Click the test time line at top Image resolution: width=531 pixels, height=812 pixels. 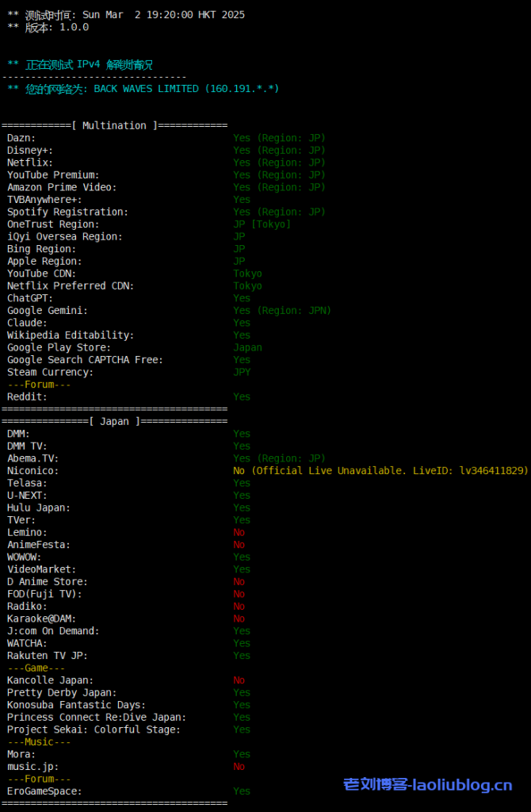click(x=127, y=15)
